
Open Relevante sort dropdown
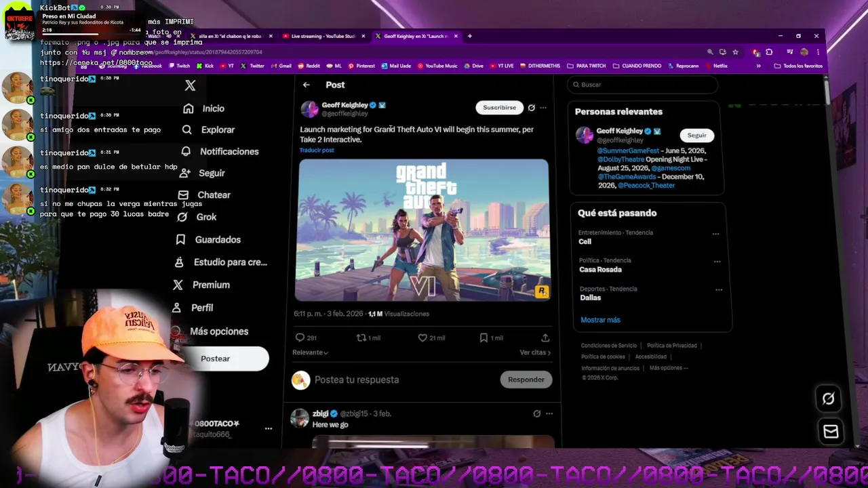click(x=310, y=352)
